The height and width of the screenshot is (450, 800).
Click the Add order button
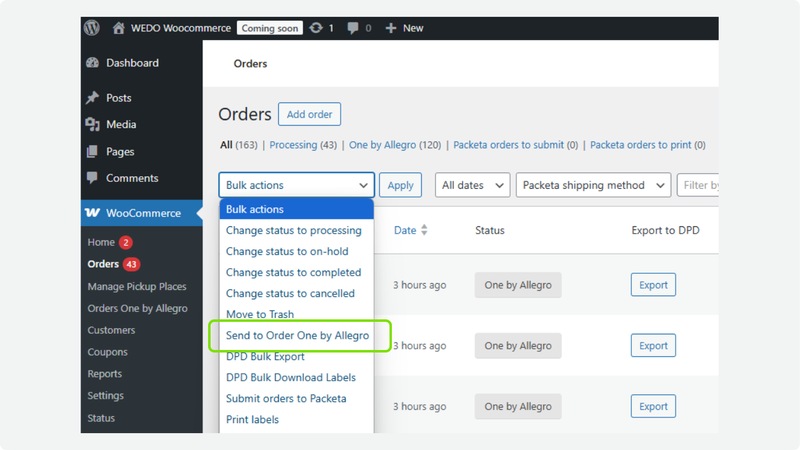tap(309, 114)
